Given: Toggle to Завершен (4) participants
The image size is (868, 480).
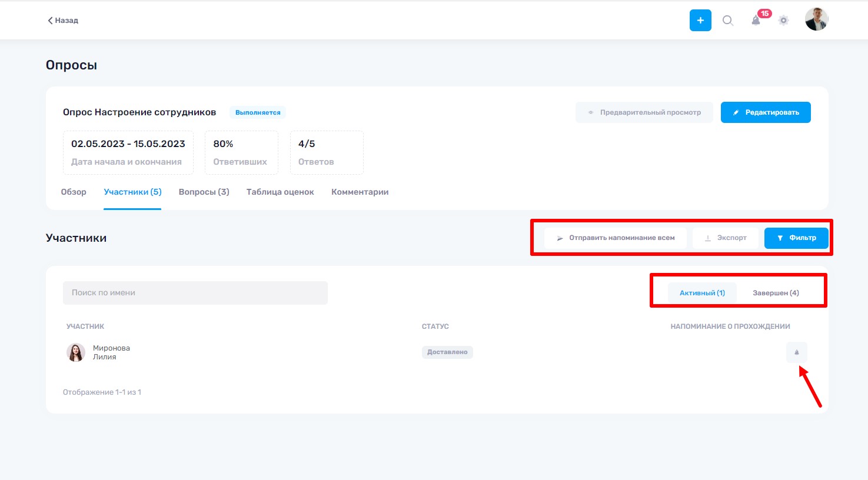Looking at the screenshot, I should click(776, 293).
